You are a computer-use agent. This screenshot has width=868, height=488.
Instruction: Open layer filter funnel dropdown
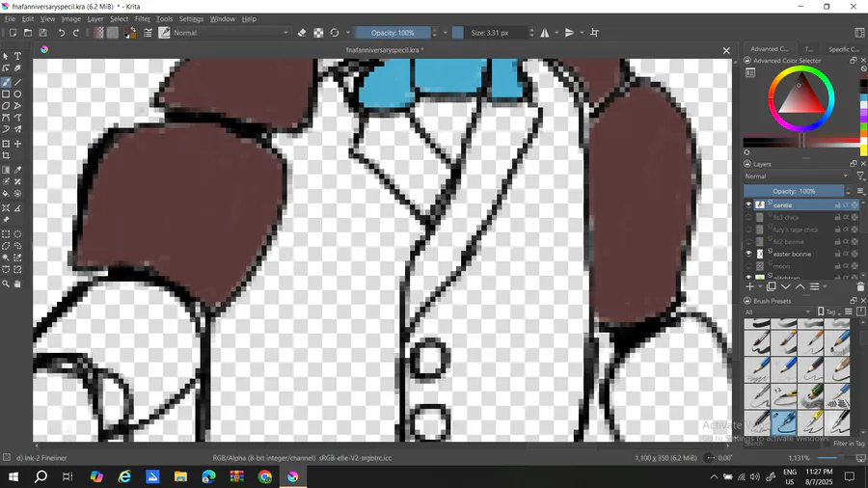click(x=860, y=176)
